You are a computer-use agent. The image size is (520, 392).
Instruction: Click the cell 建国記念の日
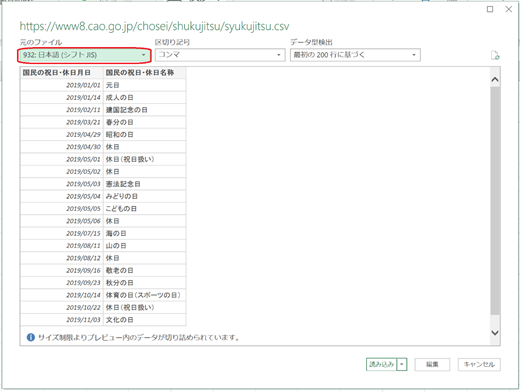[144, 110]
